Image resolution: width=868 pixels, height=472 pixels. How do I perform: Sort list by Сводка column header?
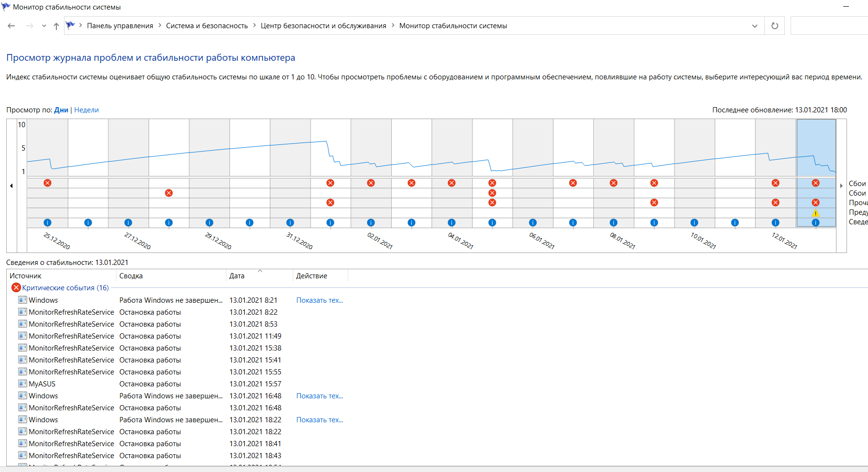pos(171,276)
